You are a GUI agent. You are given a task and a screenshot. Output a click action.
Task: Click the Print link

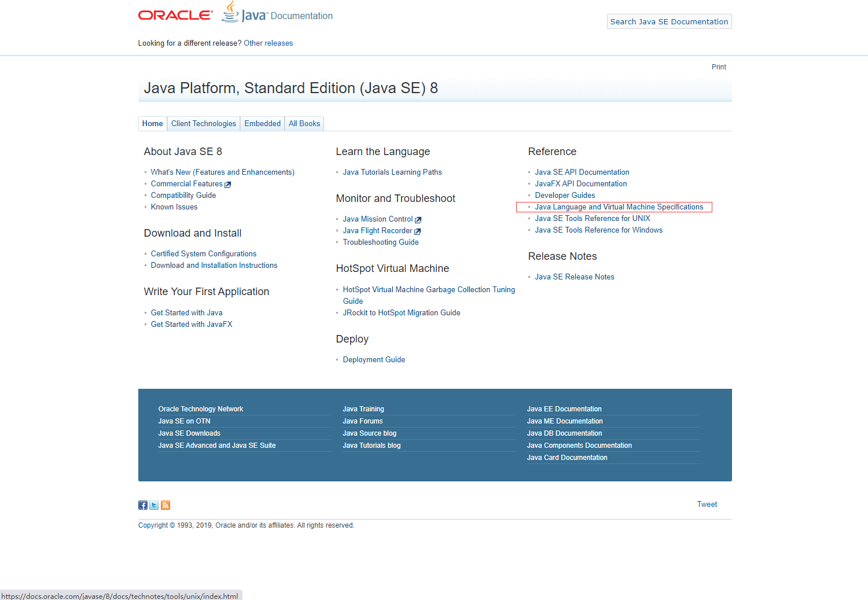719,67
